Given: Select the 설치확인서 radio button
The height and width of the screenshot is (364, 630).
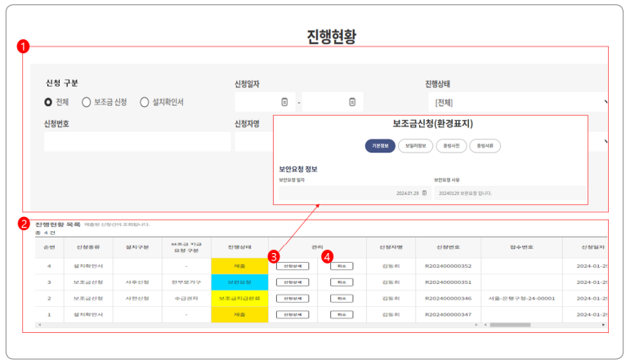Looking at the screenshot, I should click(x=145, y=102).
